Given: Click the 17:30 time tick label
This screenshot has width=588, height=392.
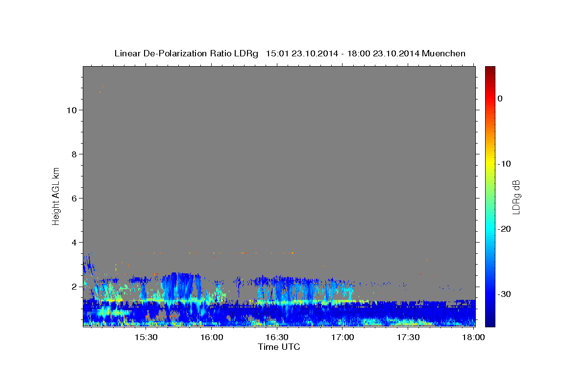Looking at the screenshot, I should coord(408,338).
